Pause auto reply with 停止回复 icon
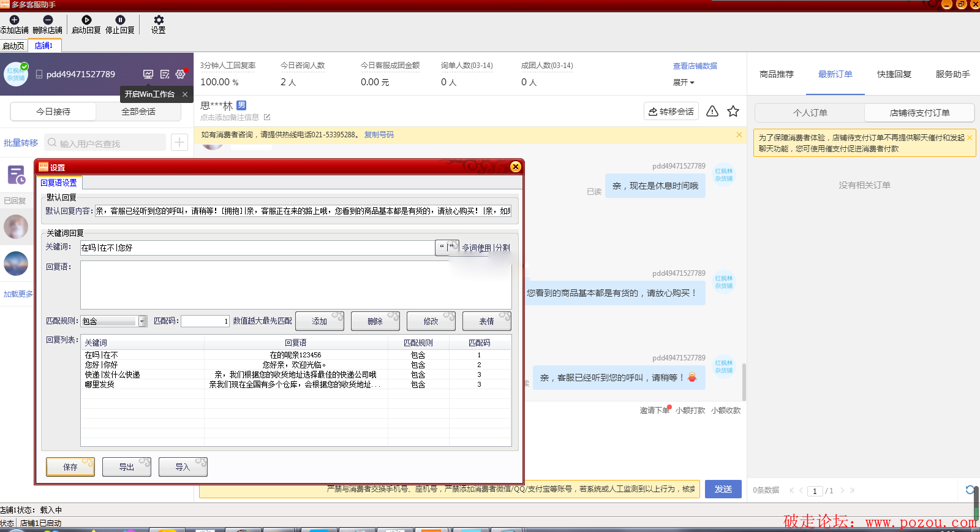Screen dimensions: 980x532 click(x=120, y=20)
